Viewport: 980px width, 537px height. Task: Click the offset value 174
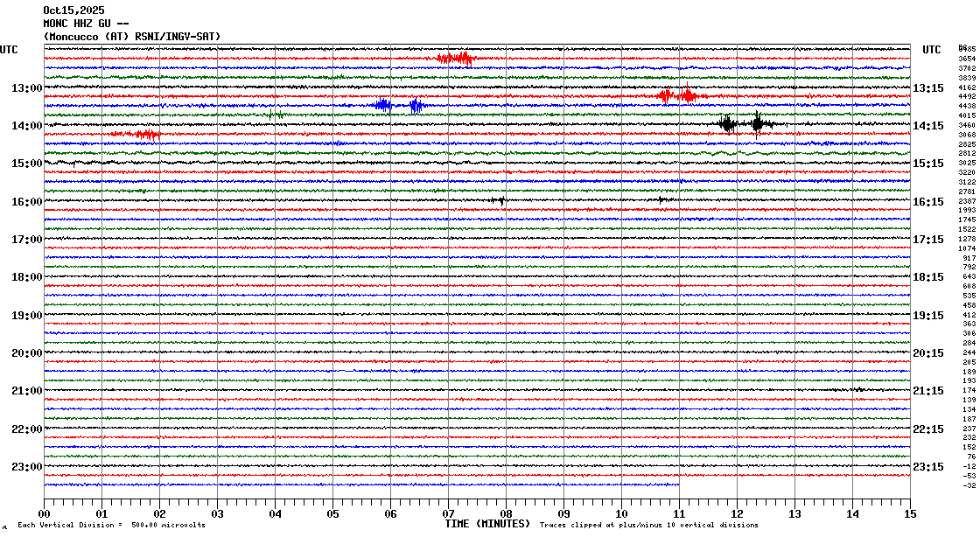point(969,390)
